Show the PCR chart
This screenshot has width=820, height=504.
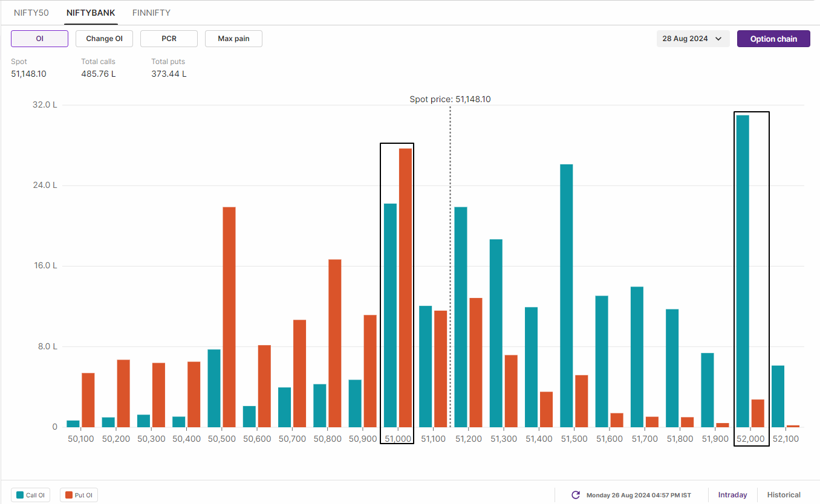(x=169, y=39)
